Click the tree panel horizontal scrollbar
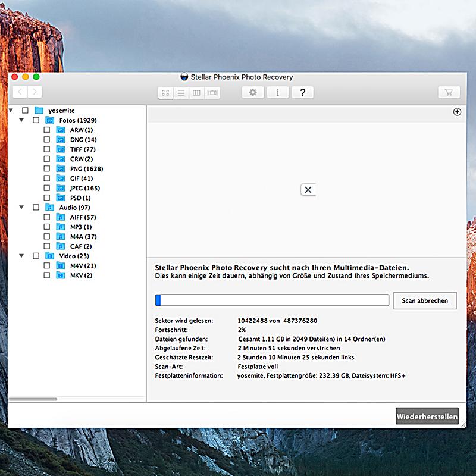Image resolution: width=476 pixels, height=476 pixels. tap(33, 399)
